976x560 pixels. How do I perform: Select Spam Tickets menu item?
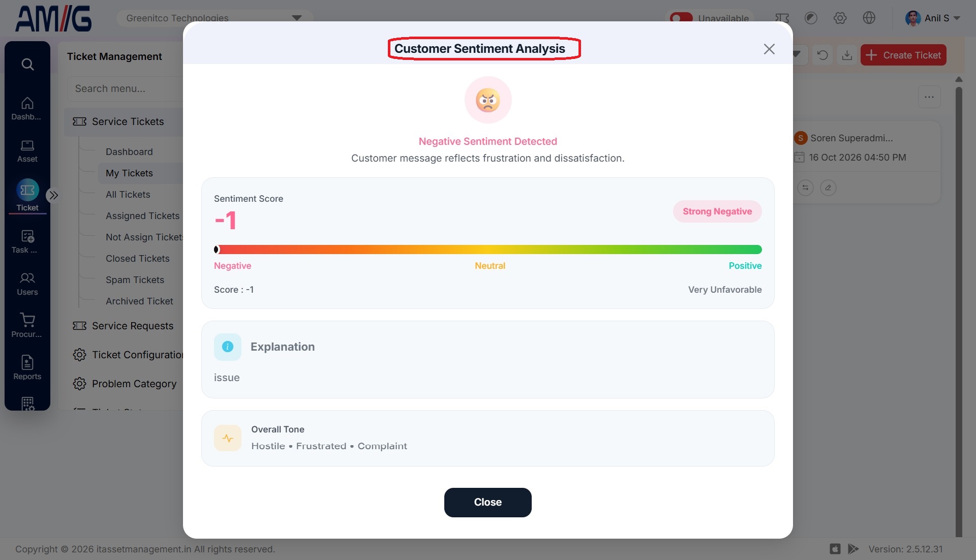click(x=135, y=280)
